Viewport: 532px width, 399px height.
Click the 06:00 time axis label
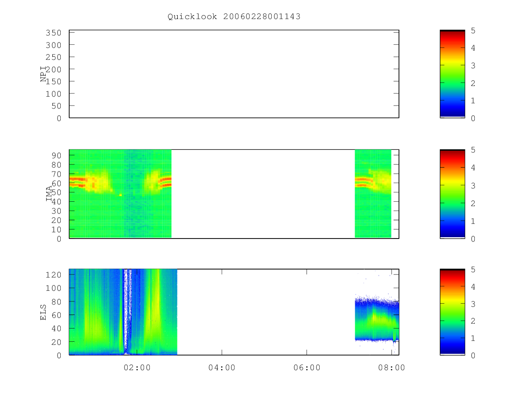click(x=307, y=368)
